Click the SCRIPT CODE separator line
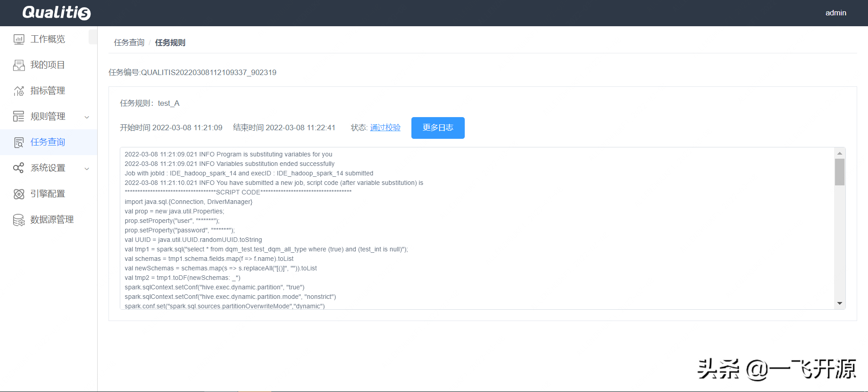 point(238,192)
